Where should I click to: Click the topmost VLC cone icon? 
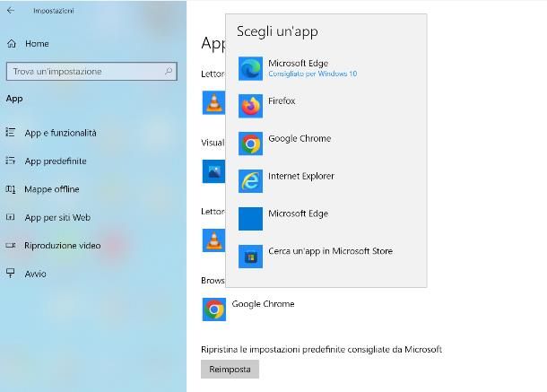coord(213,102)
